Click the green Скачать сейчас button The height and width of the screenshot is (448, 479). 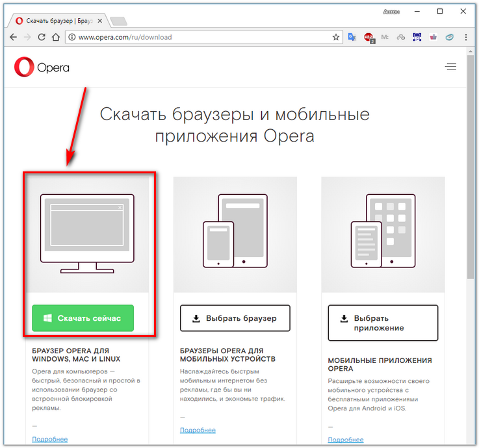click(x=83, y=318)
